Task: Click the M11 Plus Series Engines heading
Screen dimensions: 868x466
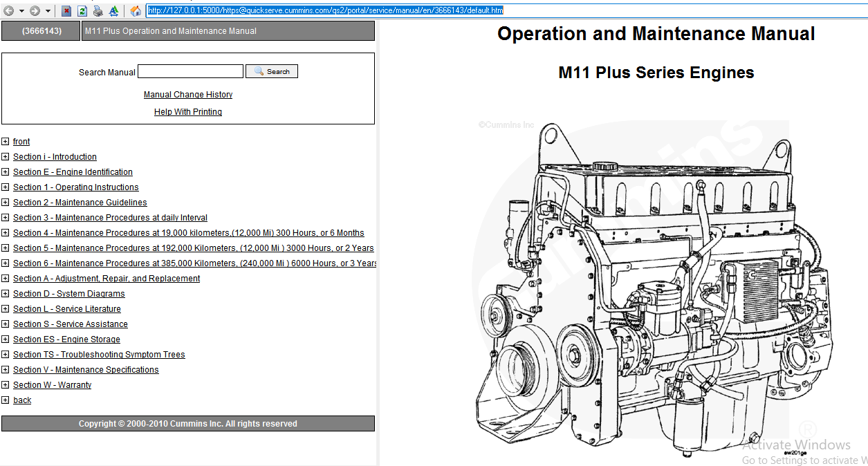Action: point(656,73)
